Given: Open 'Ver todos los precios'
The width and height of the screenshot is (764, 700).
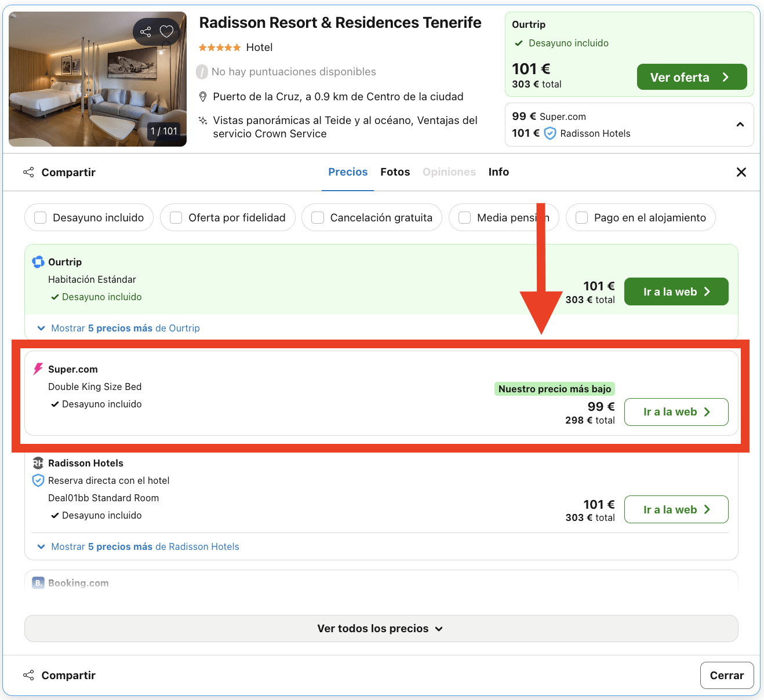Looking at the screenshot, I should tap(381, 629).
